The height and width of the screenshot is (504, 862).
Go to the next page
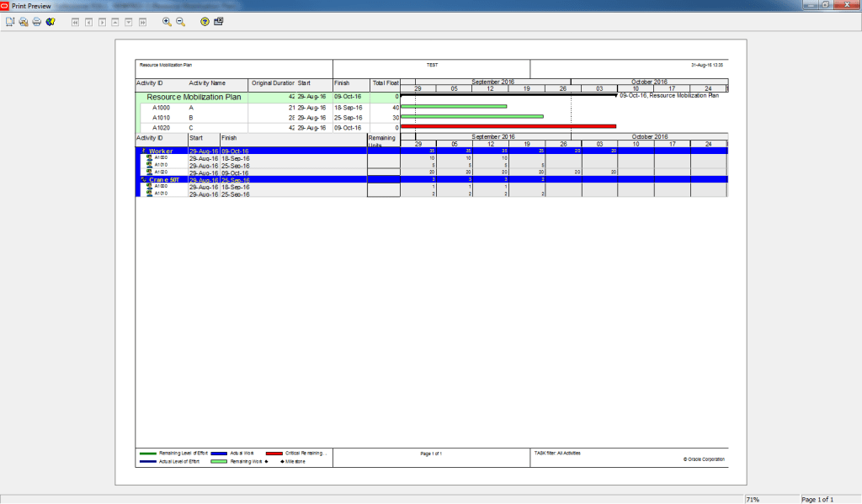point(101,23)
